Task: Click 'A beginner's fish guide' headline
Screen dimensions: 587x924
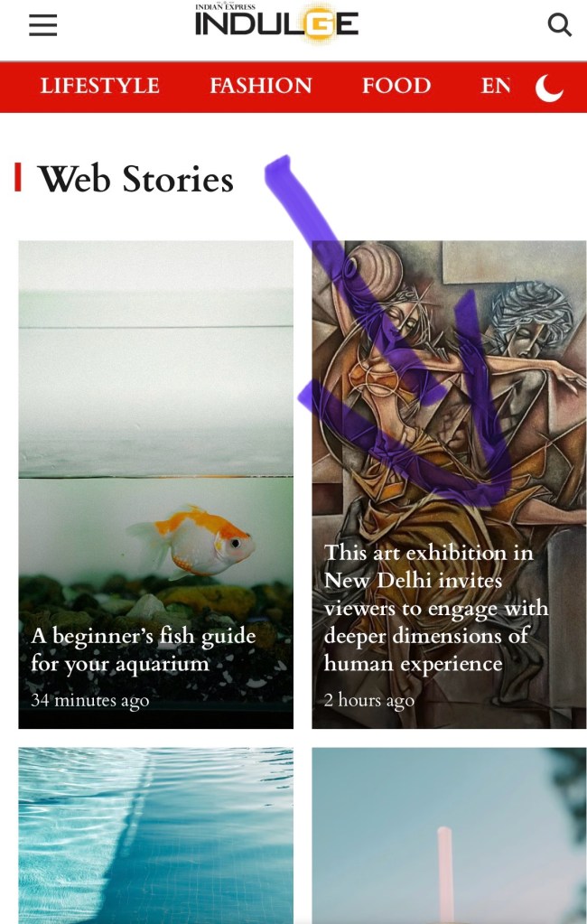Action: pos(144,649)
